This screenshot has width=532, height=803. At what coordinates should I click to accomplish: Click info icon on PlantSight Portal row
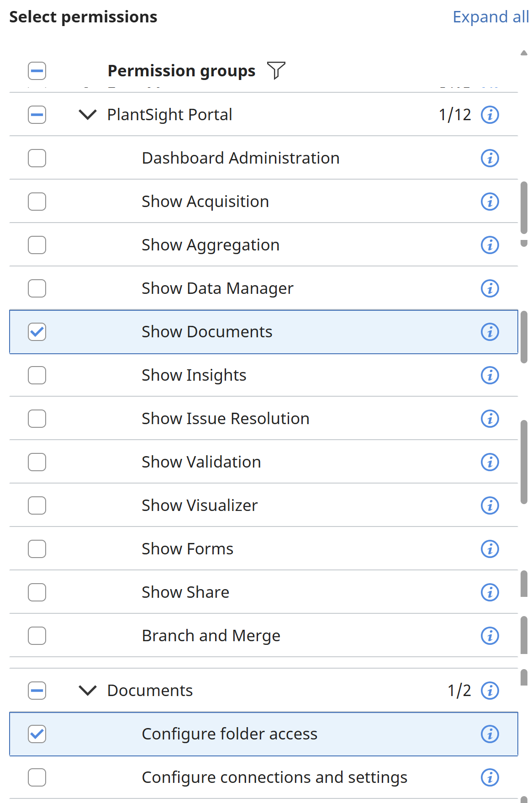490,115
